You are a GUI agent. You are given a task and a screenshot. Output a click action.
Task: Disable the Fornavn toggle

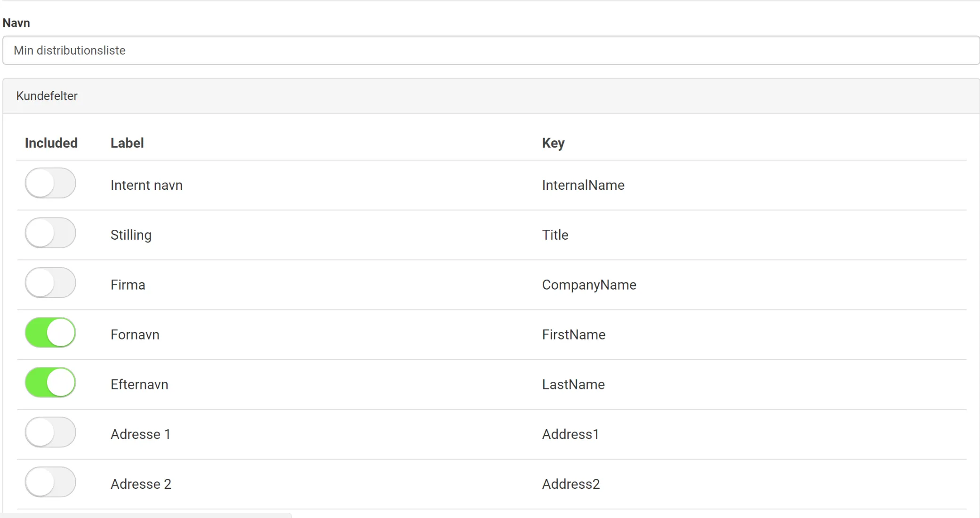[50, 333]
